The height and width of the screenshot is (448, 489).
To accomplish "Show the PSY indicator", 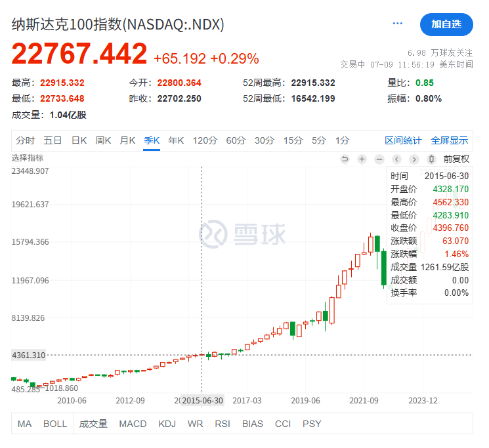I will [312, 424].
